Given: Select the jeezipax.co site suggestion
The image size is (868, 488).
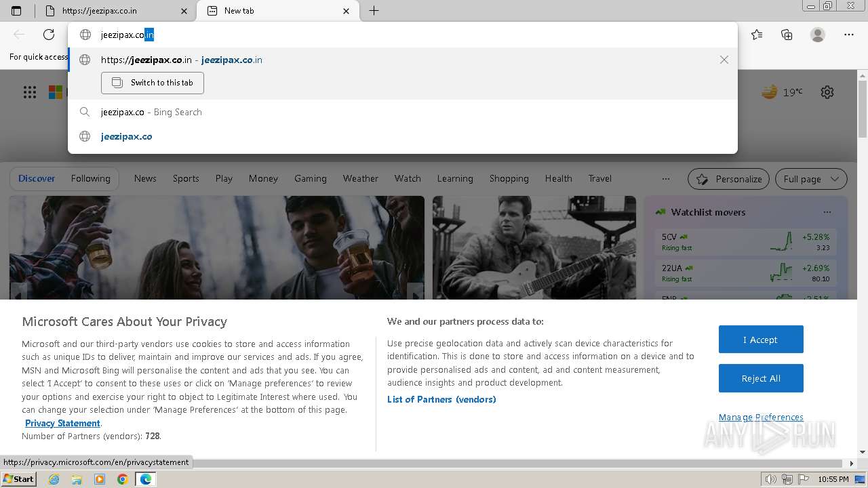Looking at the screenshot, I should coord(403,136).
